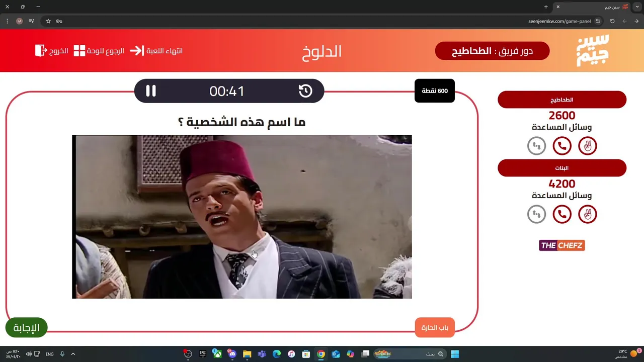Select the الطحاطيح team name bar
Screen dimensions: 644x362
562,100
